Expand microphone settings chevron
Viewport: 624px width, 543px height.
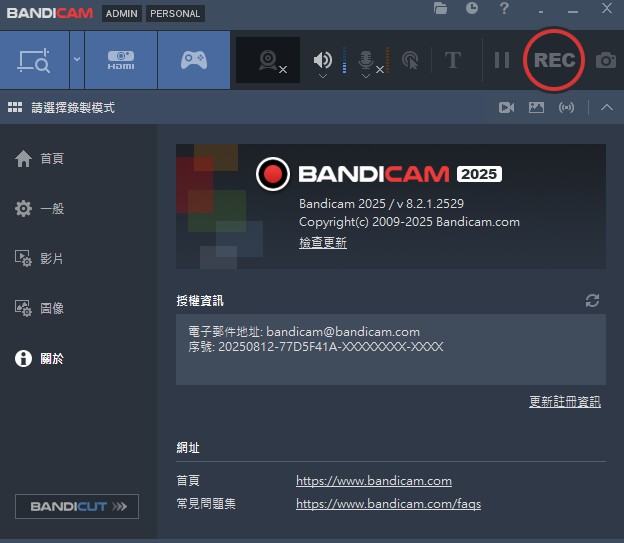[x=366, y=76]
